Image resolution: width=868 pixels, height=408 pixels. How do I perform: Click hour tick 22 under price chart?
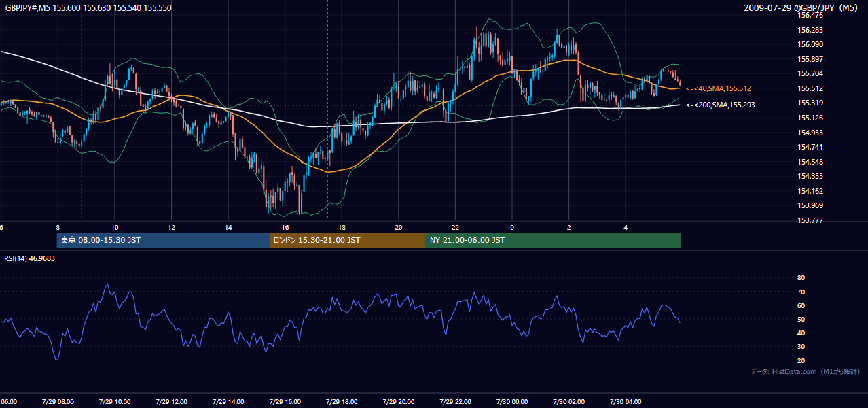(x=455, y=228)
